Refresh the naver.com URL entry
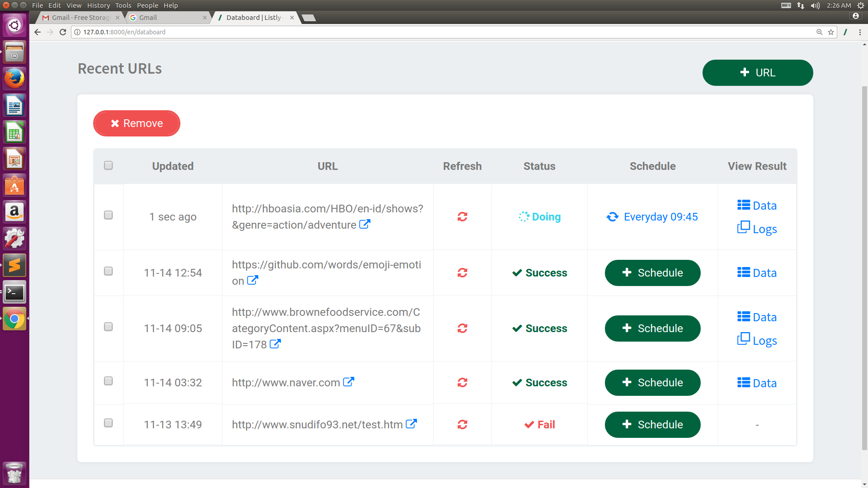 click(462, 383)
